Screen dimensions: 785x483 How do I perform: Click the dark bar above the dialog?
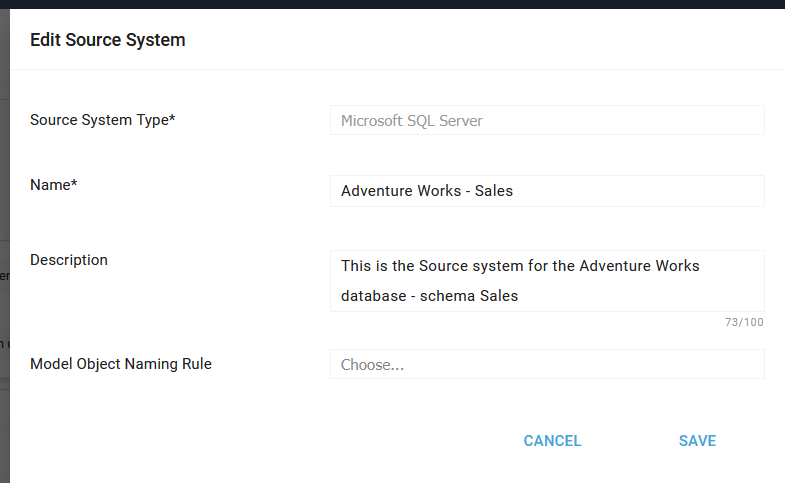pos(400,4)
